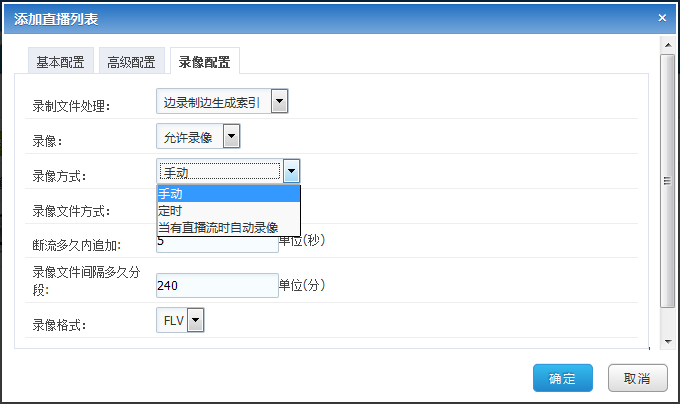Screen dimensions: 680x404
Task: Click the 断流多久内追加 seconds field
Action: click(x=217, y=244)
